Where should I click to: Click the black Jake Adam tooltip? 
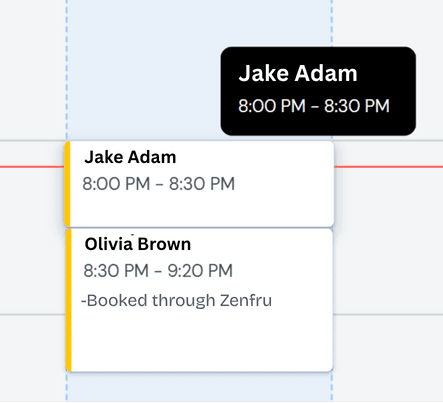318,91
